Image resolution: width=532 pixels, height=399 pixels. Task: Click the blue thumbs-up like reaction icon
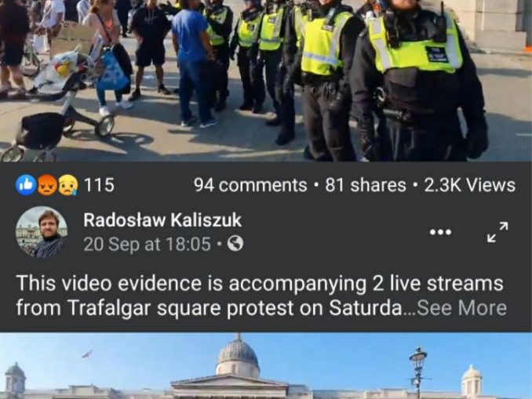[26, 185]
